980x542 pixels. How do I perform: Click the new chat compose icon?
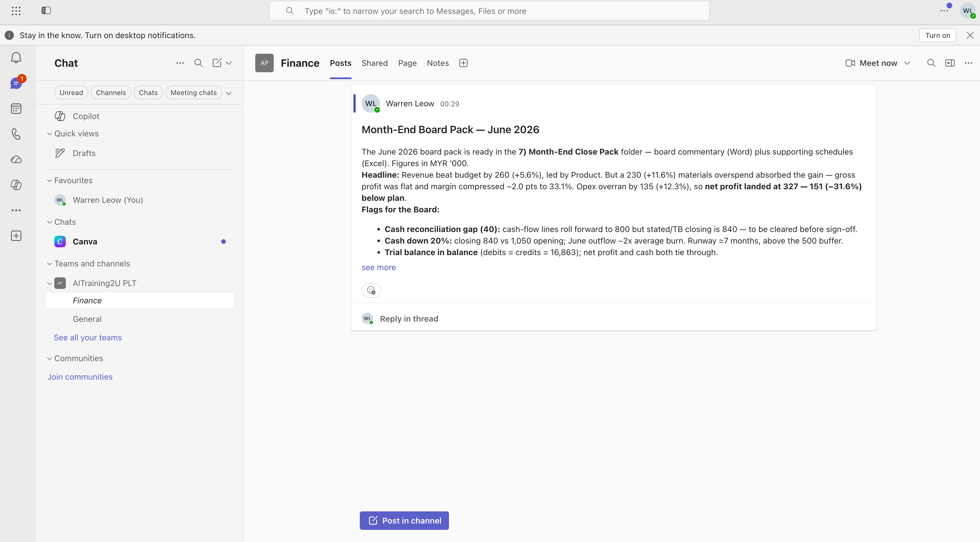[x=217, y=63]
